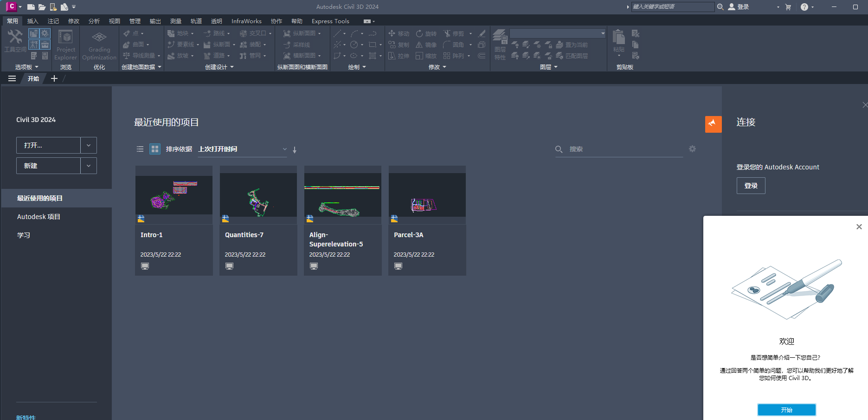Open the Express Tools ribbon tab

coord(330,21)
